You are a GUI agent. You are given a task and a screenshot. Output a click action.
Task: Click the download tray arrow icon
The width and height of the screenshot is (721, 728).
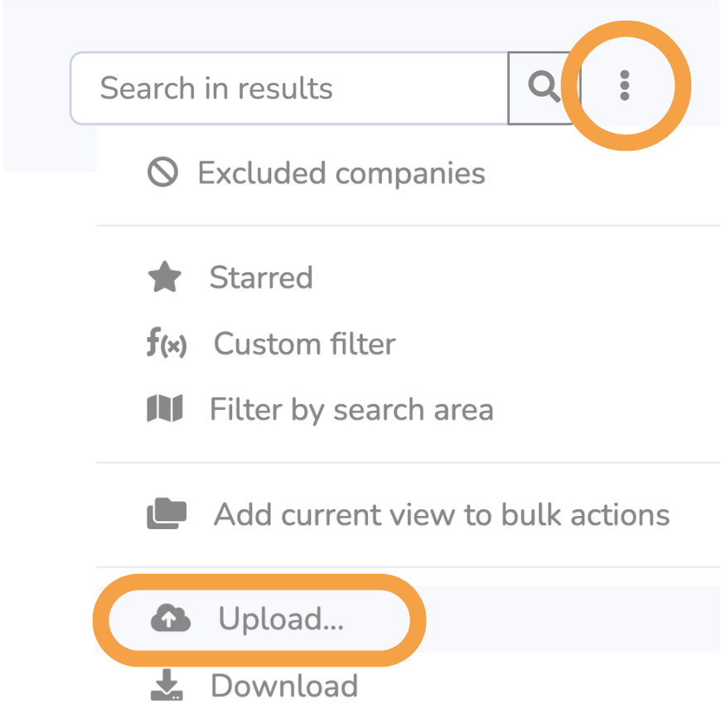coord(167,685)
